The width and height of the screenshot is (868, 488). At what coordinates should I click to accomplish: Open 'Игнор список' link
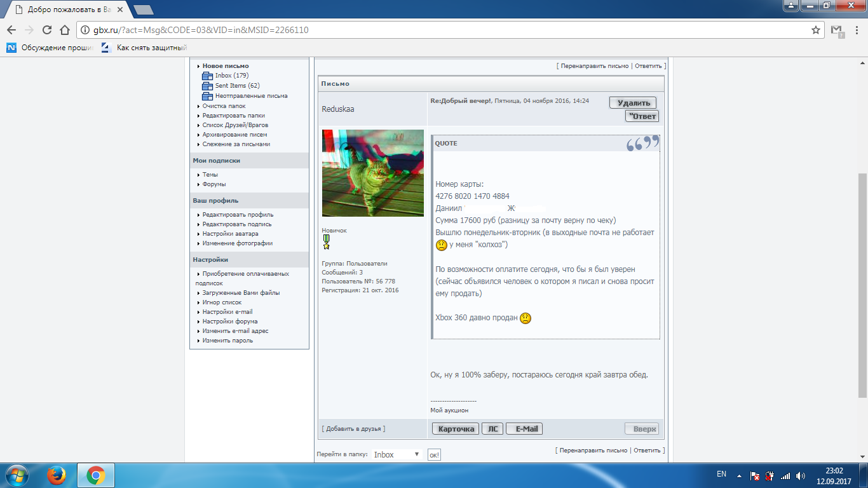point(222,302)
